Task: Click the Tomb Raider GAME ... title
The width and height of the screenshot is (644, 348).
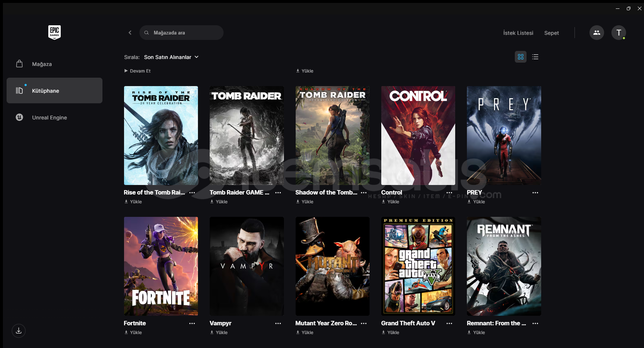Action: click(x=239, y=192)
